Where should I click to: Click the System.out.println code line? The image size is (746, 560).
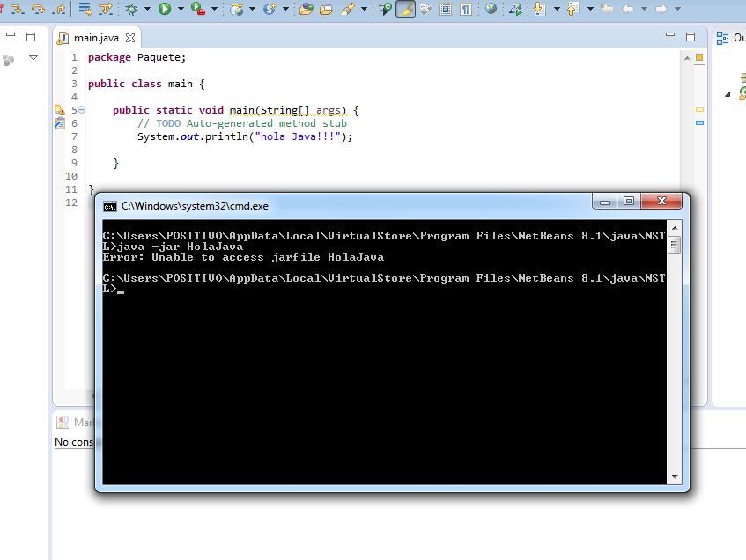click(x=245, y=137)
